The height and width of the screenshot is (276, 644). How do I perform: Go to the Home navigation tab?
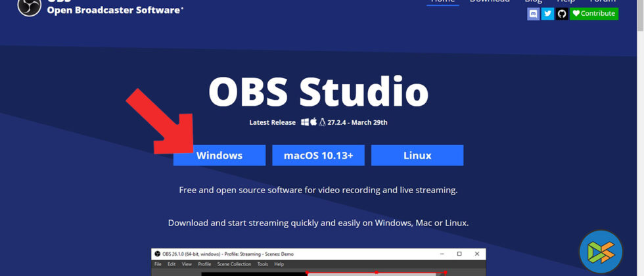point(443,1)
